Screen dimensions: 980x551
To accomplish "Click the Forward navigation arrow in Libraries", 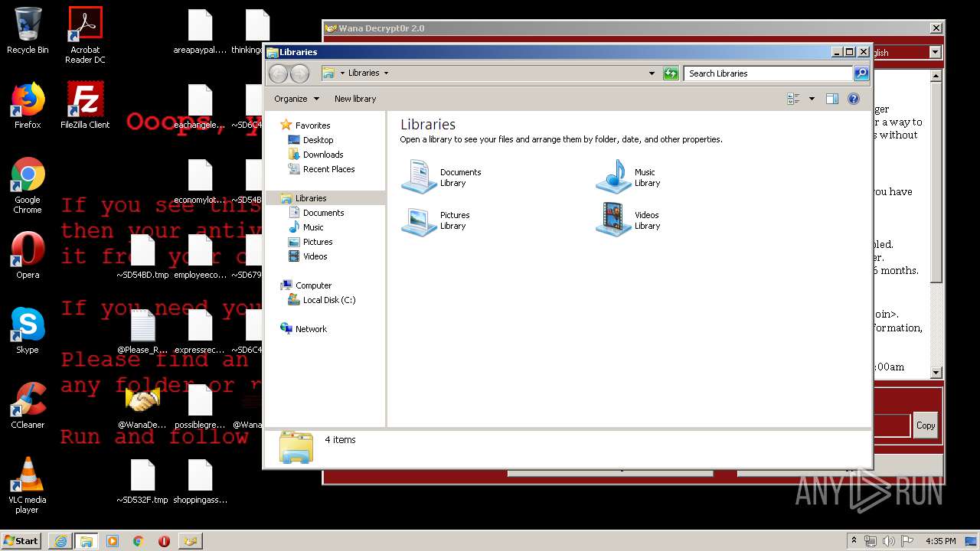I will pyautogui.click(x=299, y=73).
